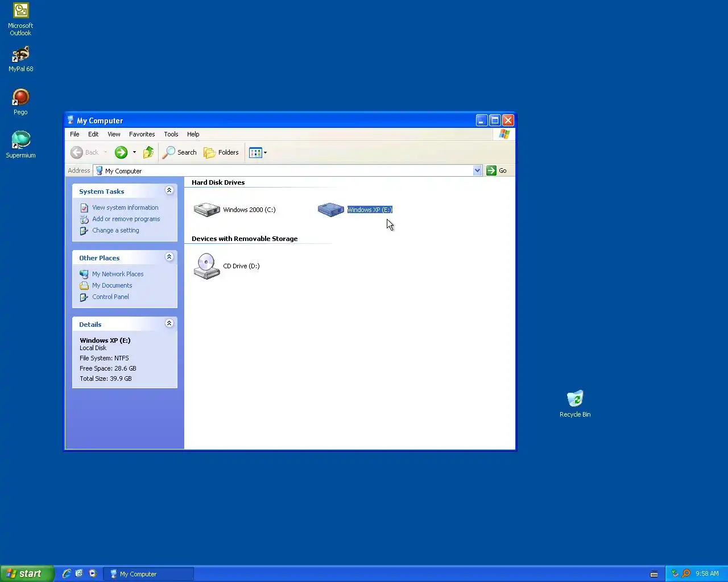This screenshot has width=728, height=582.
Task: Click the Total Size: 39.9 GB text
Action: [x=106, y=379]
